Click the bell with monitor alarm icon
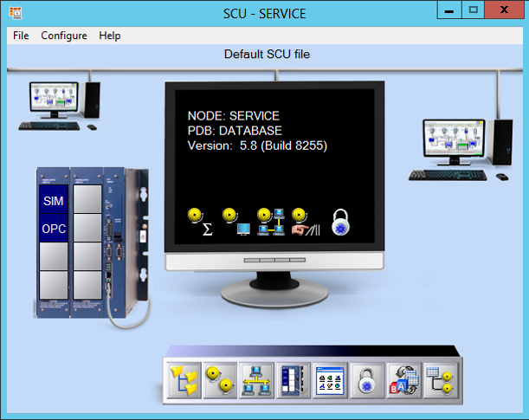Viewport: 529px width, 420px height. click(236, 222)
